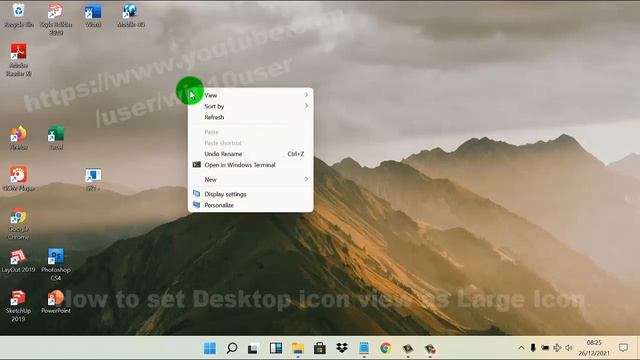Select the Paste shortcut menu entry
This screenshot has width=640, height=360.
(x=251, y=143)
